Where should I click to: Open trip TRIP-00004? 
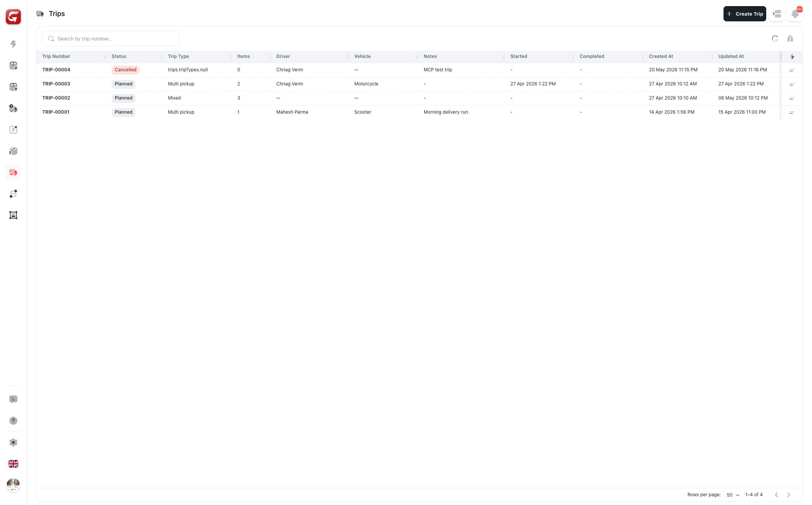[x=56, y=70]
